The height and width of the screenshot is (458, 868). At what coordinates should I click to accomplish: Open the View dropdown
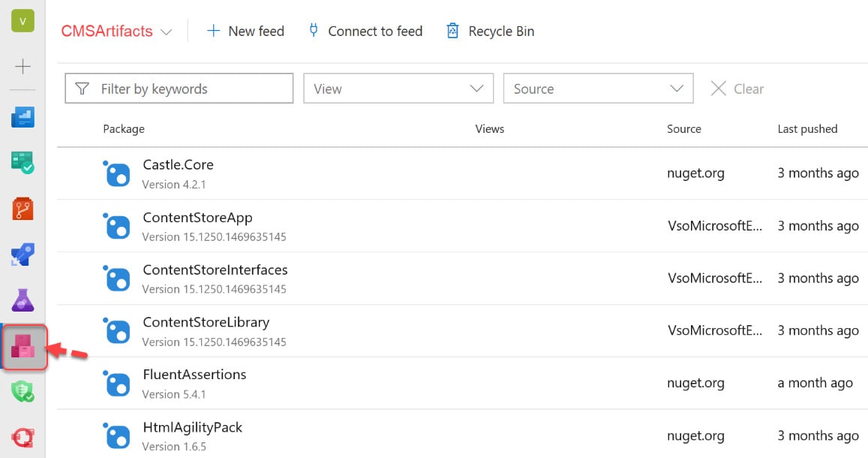click(x=398, y=89)
